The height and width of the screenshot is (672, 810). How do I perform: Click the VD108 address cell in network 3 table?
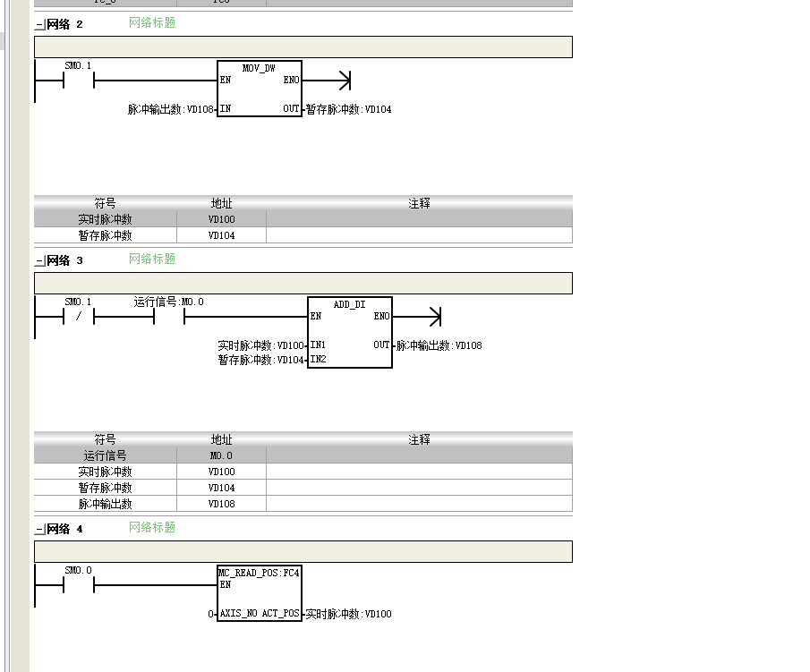pyautogui.click(x=221, y=504)
